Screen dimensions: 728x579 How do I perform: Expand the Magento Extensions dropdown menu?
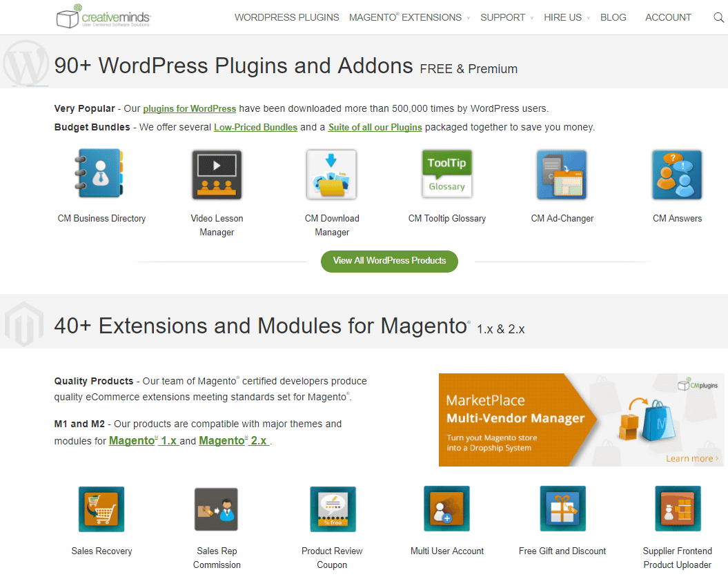click(x=409, y=18)
